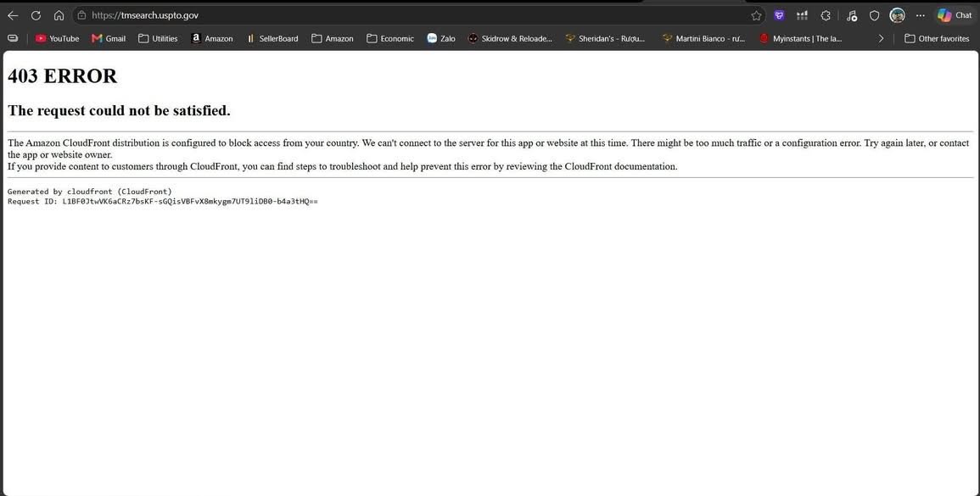Open the Sheridan's bookmark
Screen dimensions: 980x496
click(x=605, y=39)
